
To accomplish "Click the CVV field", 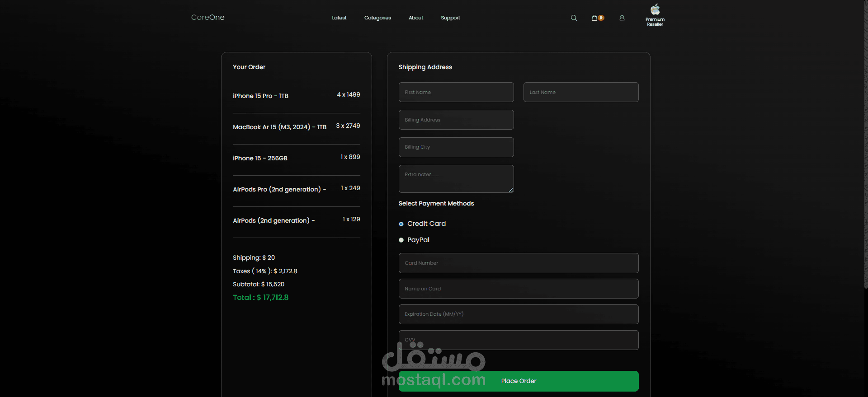I will 519,340.
